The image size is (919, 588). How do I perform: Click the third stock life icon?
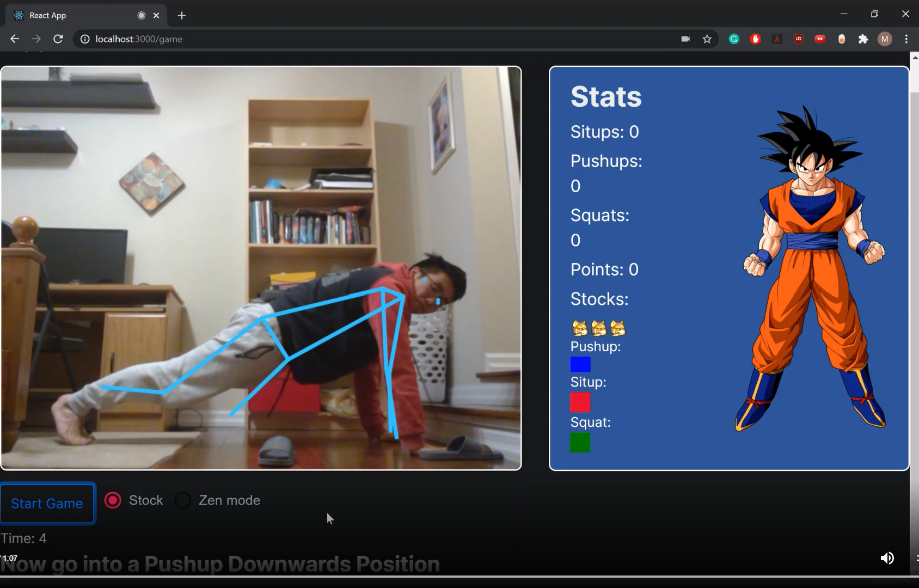coord(617,328)
